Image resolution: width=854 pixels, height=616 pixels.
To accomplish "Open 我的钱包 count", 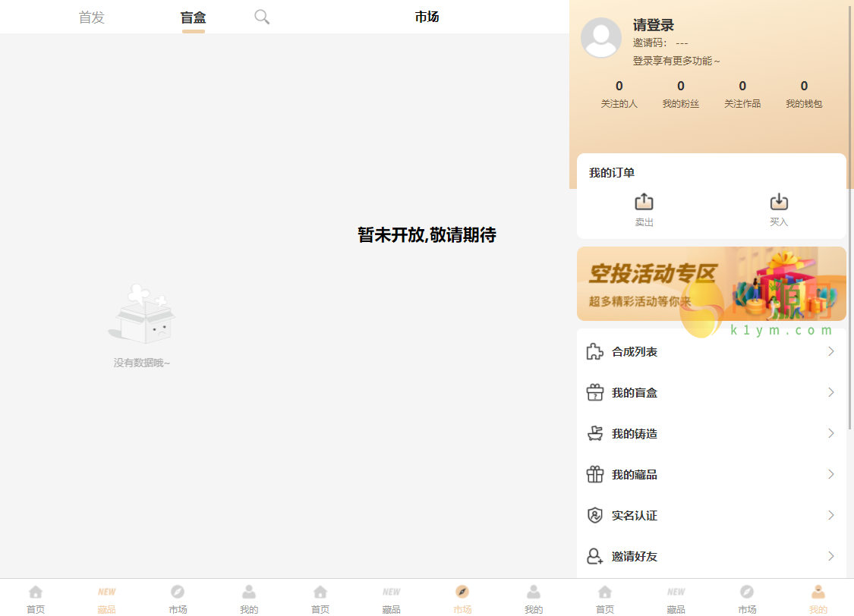I will pos(804,94).
